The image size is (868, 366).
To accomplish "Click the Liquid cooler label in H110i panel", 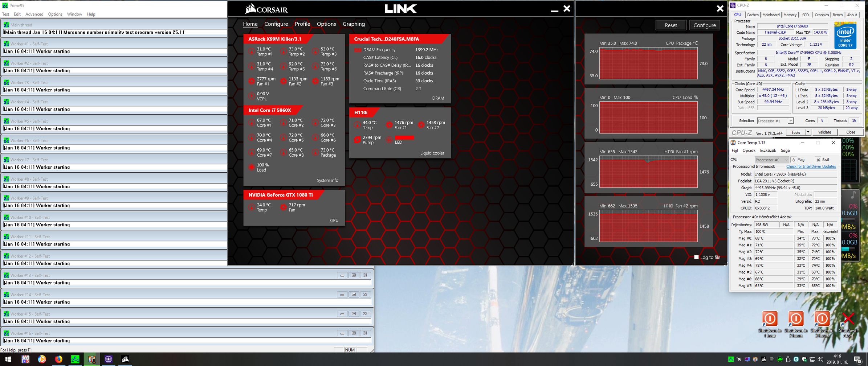I will click(432, 153).
